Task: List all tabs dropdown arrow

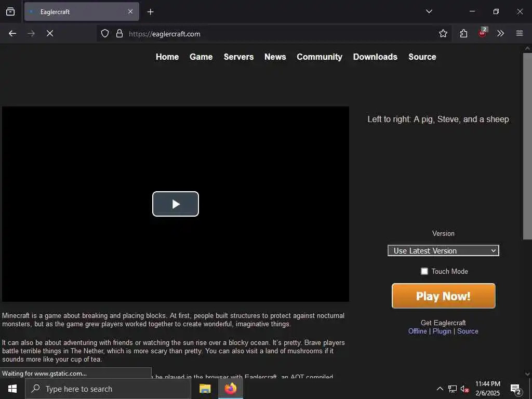Action: (429, 11)
